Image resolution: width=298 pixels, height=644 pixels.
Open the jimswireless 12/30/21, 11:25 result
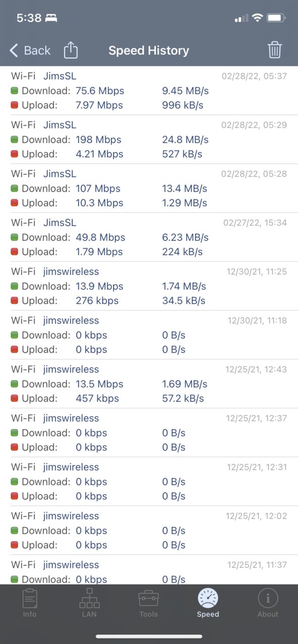(x=149, y=287)
